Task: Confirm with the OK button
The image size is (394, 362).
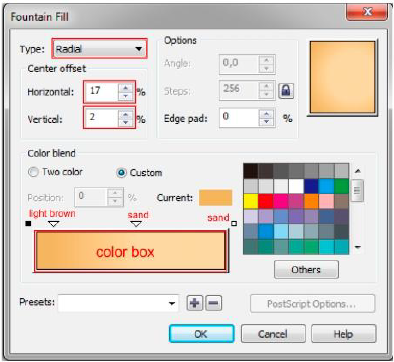Action: coord(201,334)
